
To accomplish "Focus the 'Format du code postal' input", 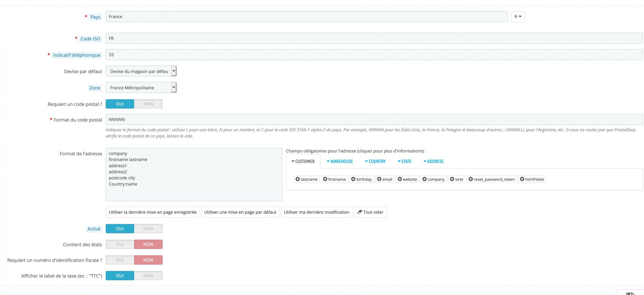I will pos(374,119).
